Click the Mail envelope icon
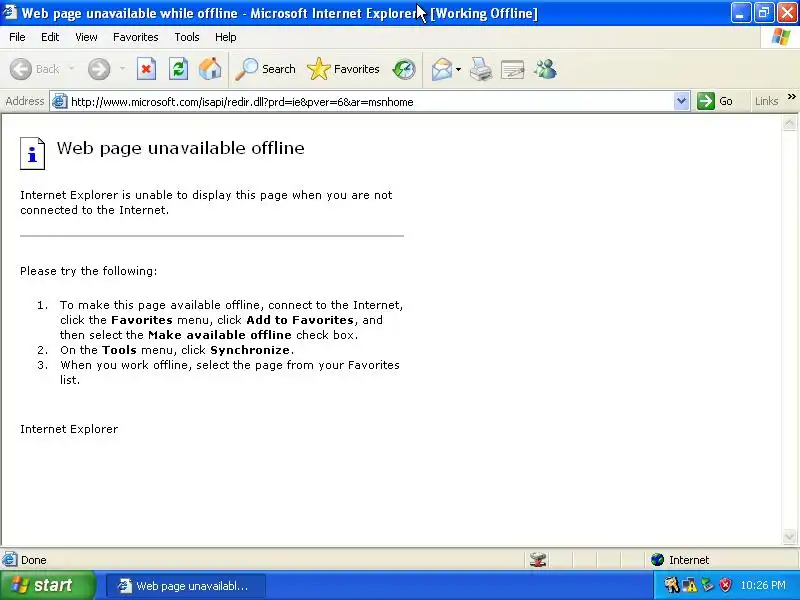Viewport: 800px width, 600px height. [x=442, y=69]
